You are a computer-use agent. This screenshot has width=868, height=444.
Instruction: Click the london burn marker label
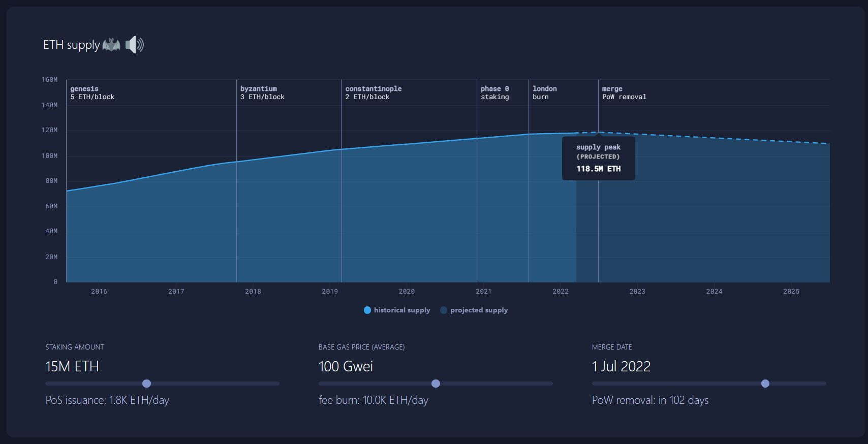[545, 93]
